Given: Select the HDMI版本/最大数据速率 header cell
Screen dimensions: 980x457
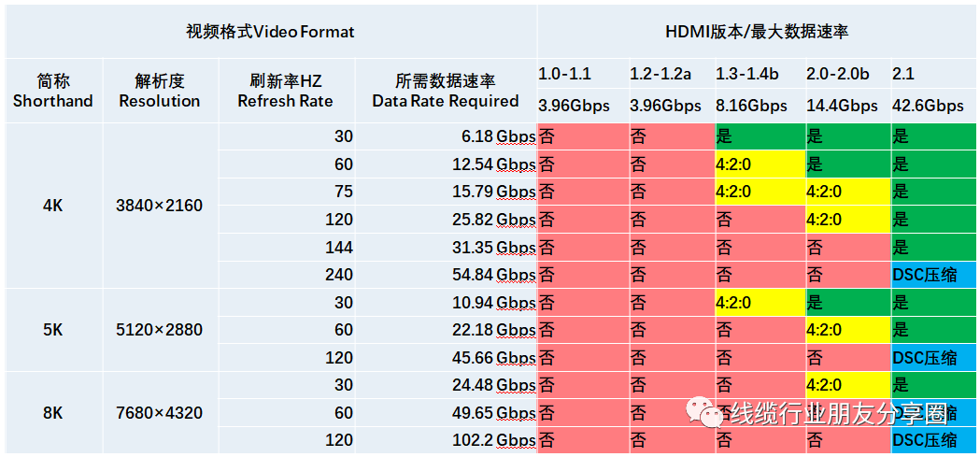Looking at the screenshot, I should pos(757,33).
